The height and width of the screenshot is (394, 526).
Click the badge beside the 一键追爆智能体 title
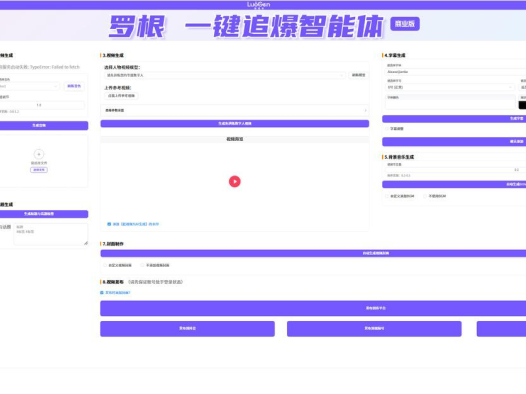tap(405, 24)
